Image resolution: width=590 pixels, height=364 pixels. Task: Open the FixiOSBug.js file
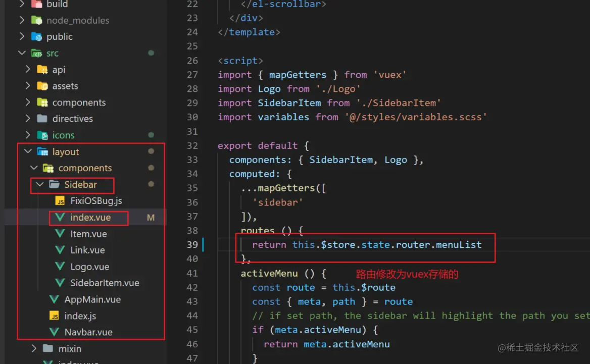point(96,201)
